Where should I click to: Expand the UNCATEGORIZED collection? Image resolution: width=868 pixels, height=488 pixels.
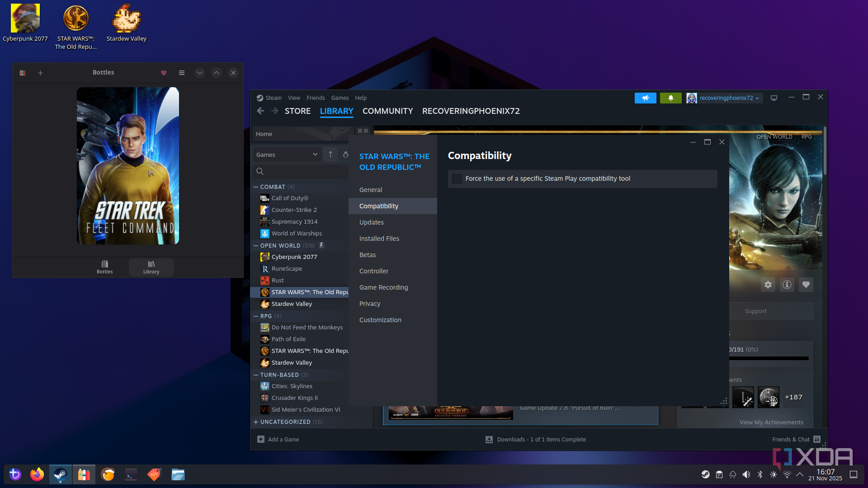tap(256, 422)
